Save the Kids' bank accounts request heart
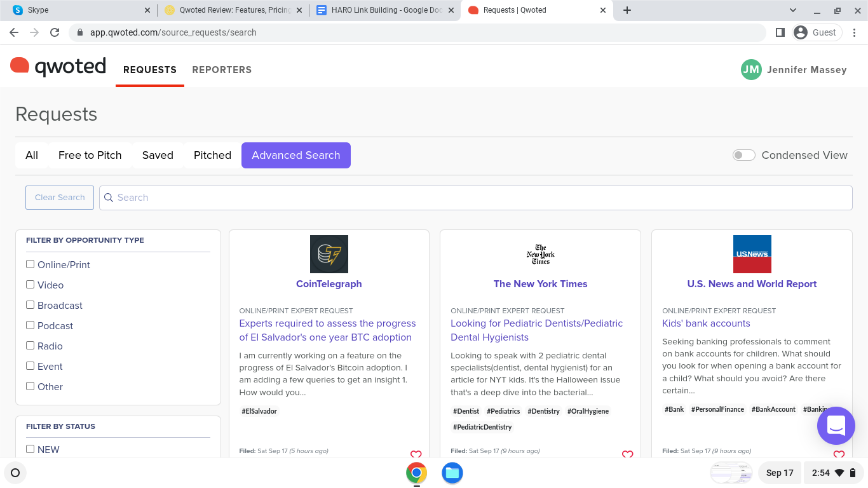This screenshot has height=488, width=868. (839, 454)
